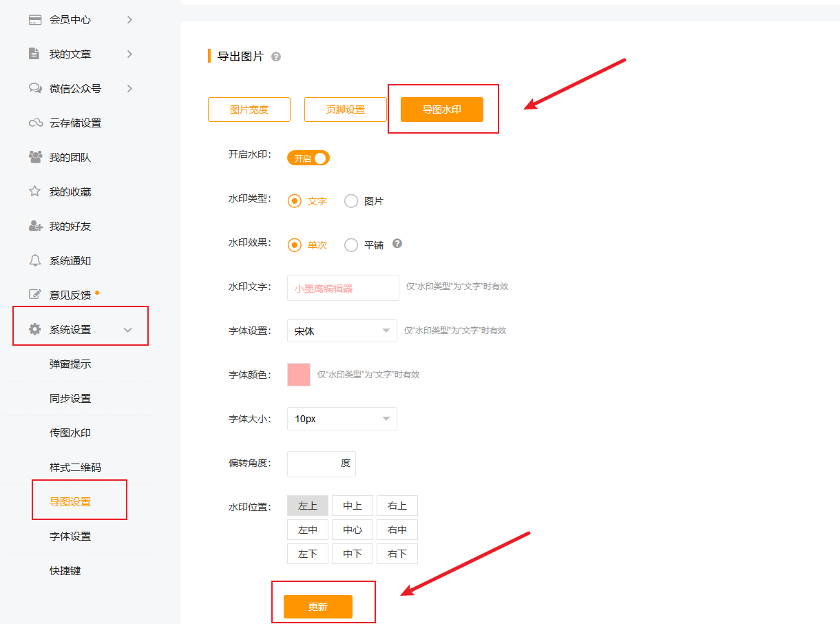This screenshot has height=624, width=840.
Task: Choose 单次 watermark effect radio
Action: [295, 245]
